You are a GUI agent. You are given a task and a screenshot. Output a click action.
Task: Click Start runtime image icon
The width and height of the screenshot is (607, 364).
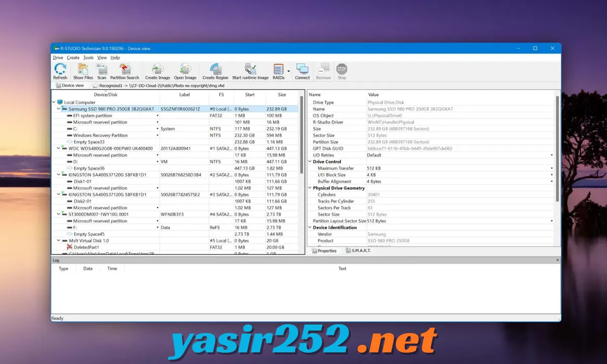click(x=250, y=69)
